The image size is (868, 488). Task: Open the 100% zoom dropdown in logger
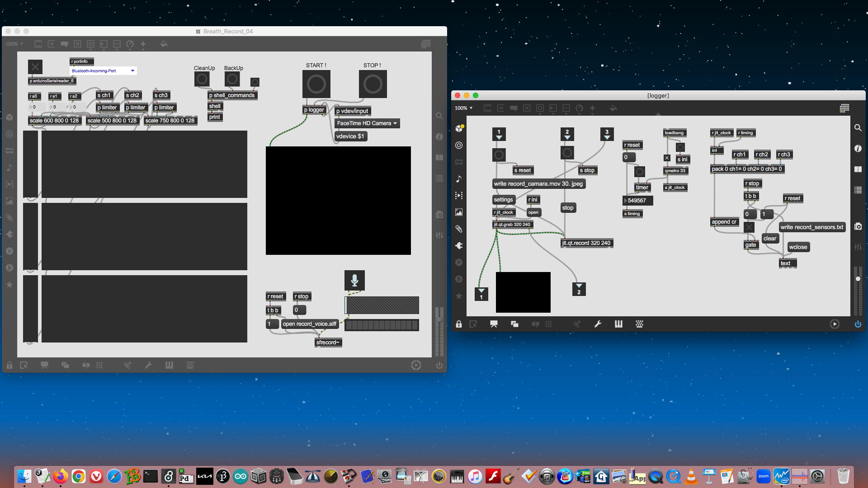[x=464, y=108]
